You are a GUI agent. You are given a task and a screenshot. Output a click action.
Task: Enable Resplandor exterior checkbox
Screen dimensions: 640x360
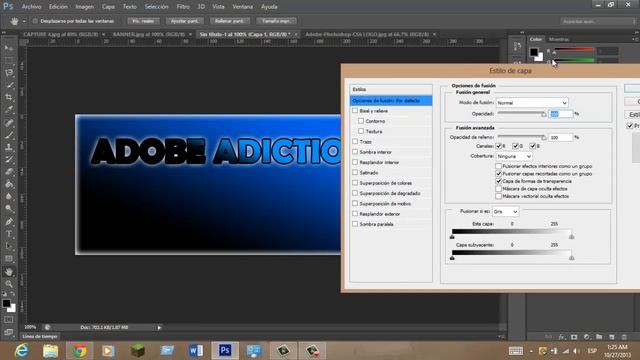point(355,213)
